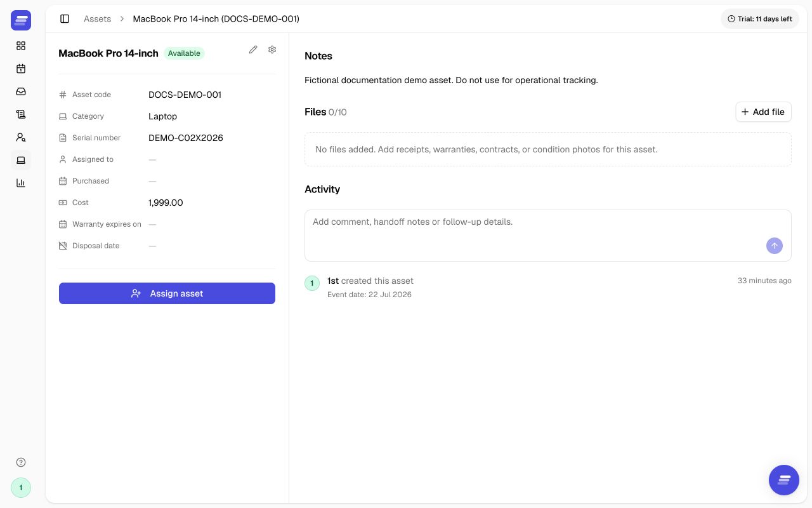Viewport: 812px width, 508px height.
Task: Select the asset code value DOCS-DEMO-001
Action: point(185,95)
